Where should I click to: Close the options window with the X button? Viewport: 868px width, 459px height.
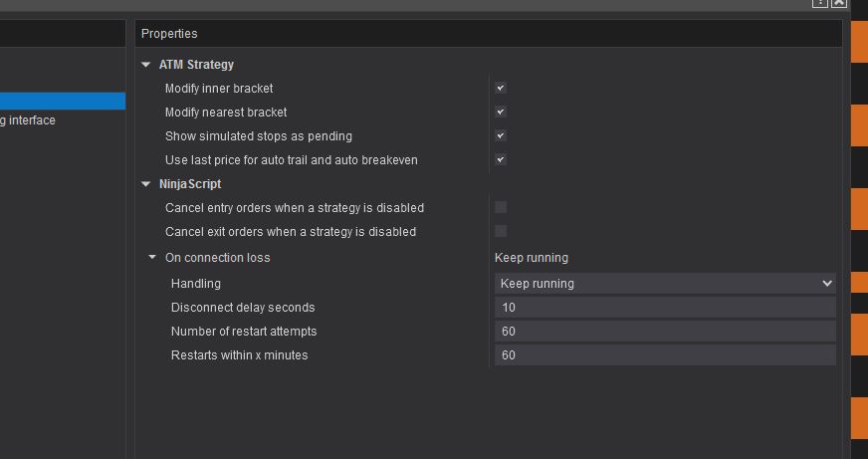[x=839, y=3]
